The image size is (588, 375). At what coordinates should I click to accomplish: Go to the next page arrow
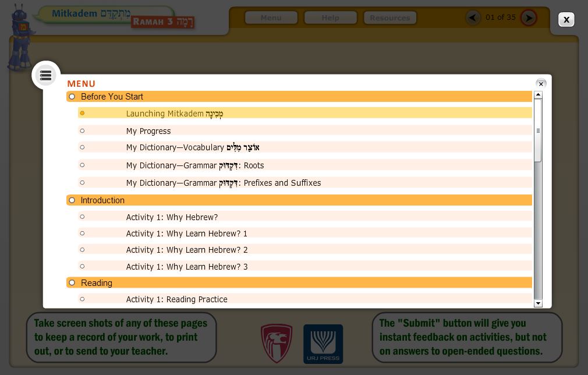[x=529, y=17]
